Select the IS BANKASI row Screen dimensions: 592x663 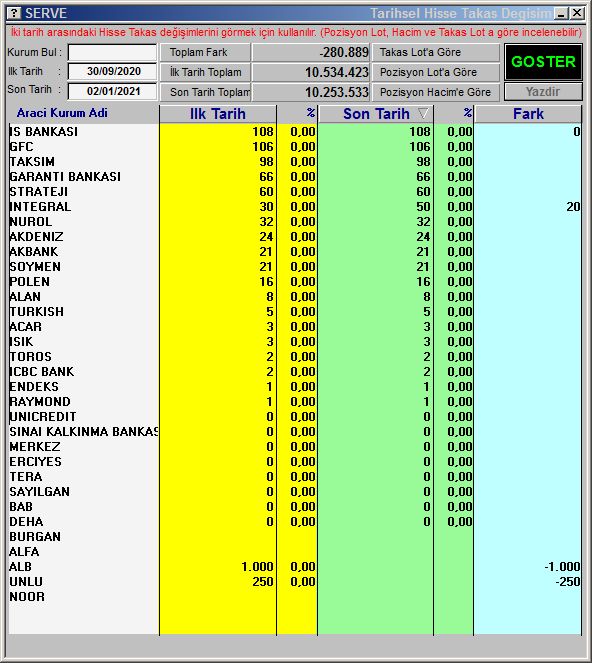click(295, 132)
